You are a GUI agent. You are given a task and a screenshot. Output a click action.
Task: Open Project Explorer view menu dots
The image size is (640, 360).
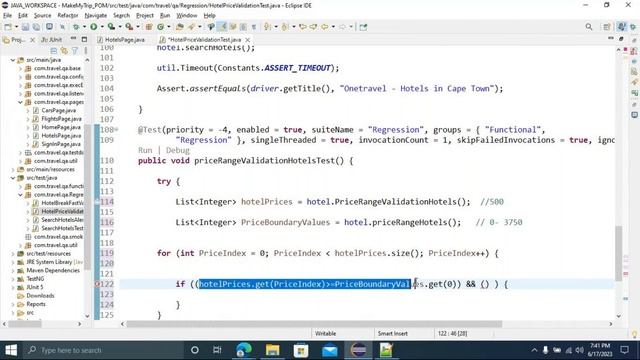[85, 51]
